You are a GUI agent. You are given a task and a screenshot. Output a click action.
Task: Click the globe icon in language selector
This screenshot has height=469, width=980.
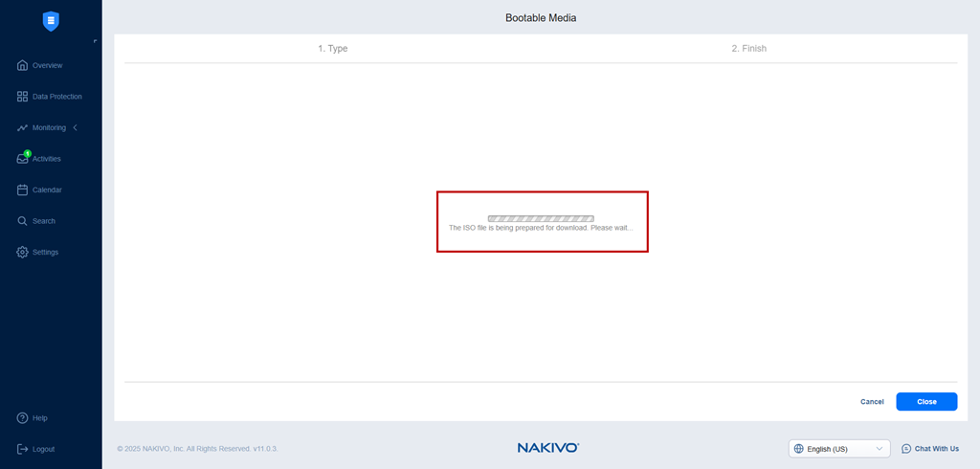click(798, 448)
